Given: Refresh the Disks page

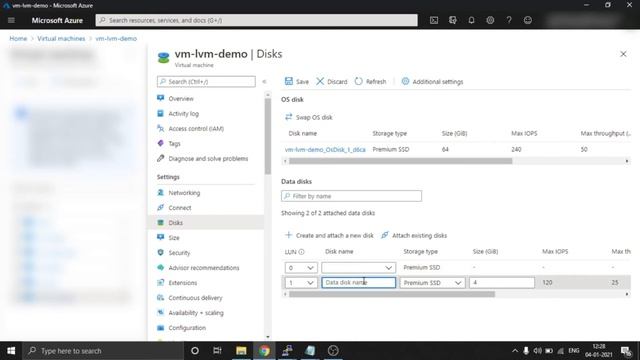Looking at the screenshot, I should (x=370, y=82).
